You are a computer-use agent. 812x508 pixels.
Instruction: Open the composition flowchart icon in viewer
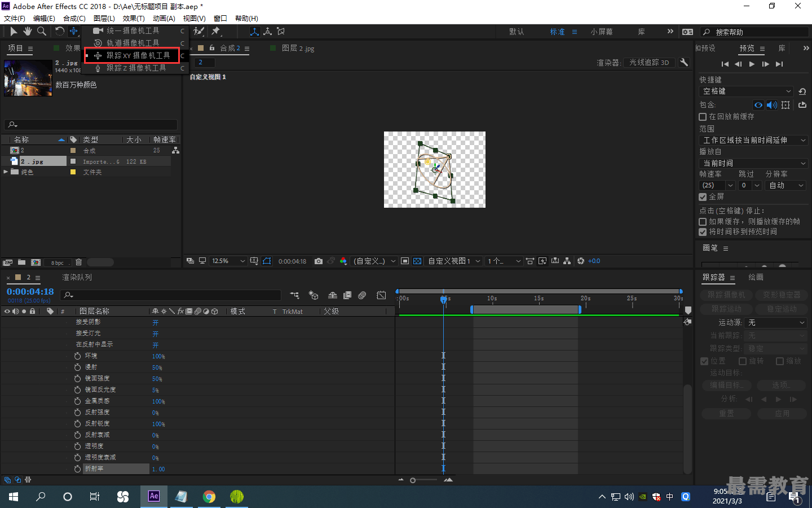click(x=567, y=261)
